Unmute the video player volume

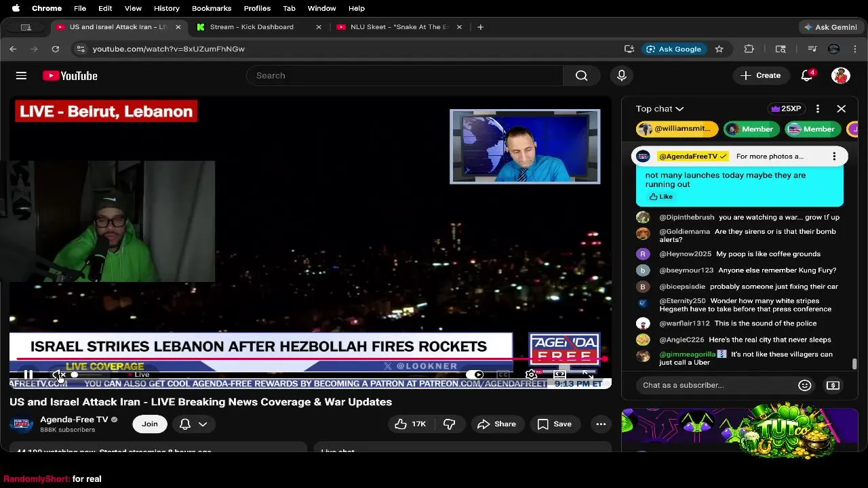click(59, 374)
